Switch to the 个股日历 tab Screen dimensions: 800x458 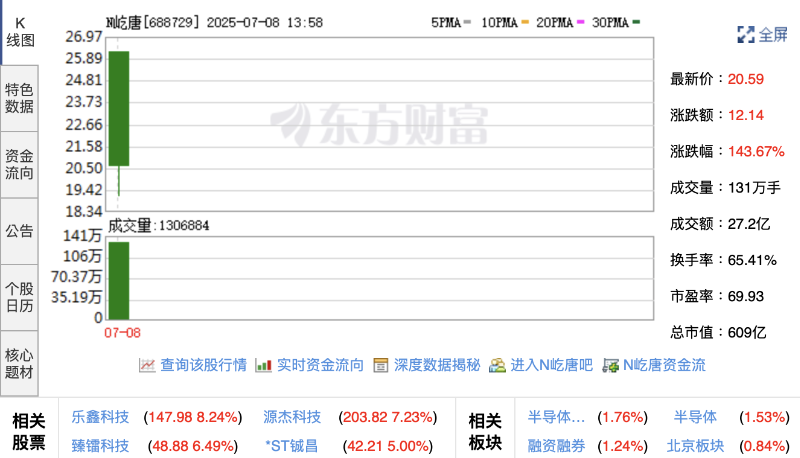[x=19, y=297]
